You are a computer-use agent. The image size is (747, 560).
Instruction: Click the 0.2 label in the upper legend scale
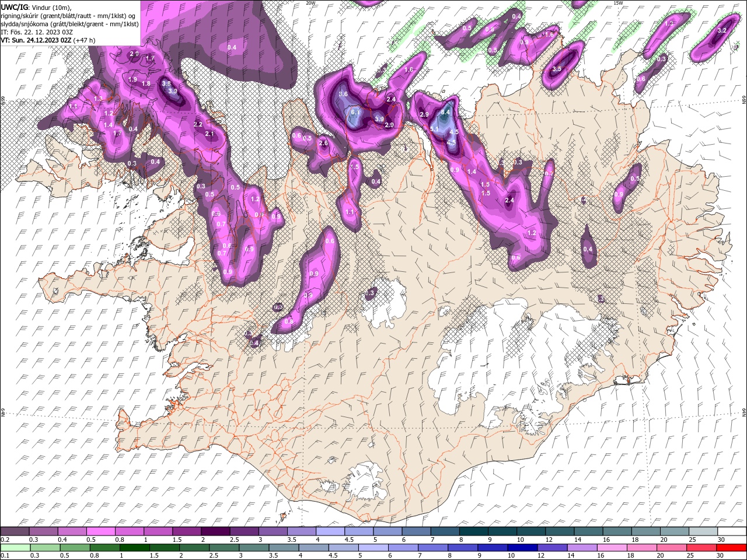pos(5,540)
